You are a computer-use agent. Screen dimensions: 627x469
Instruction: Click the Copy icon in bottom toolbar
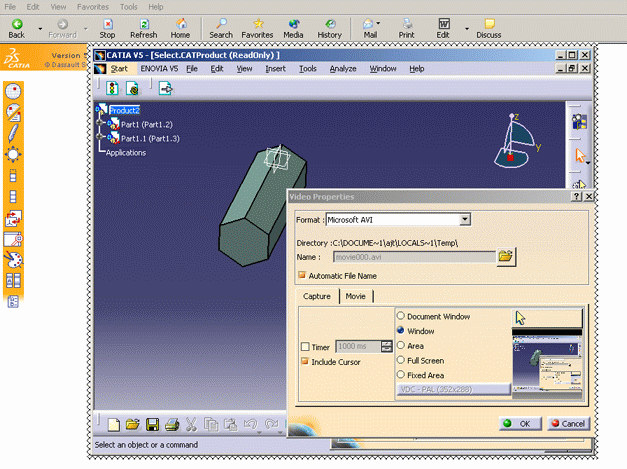coord(211,424)
